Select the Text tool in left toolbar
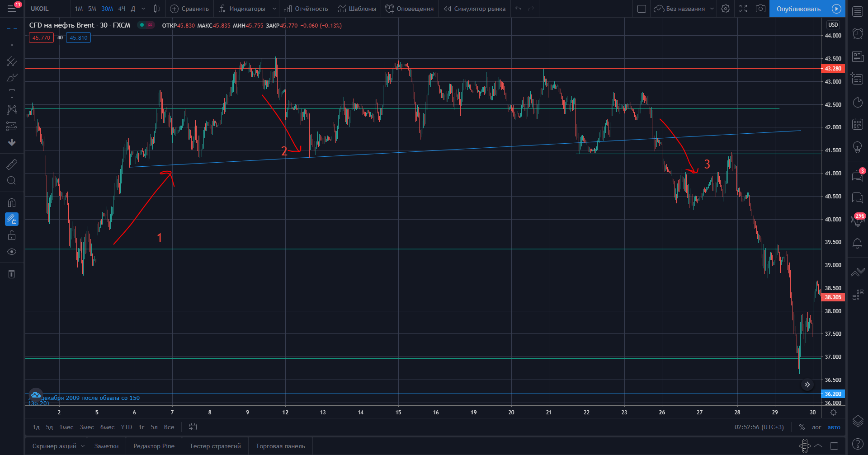This screenshot has width=868, height=455. (12, 94)
